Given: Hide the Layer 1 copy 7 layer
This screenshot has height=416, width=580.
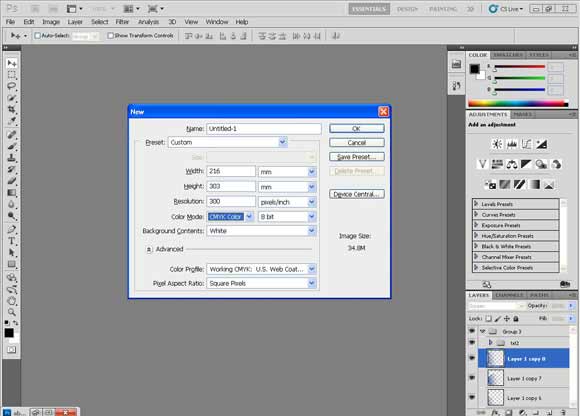Looking at the screenshot, I should 472,378.
